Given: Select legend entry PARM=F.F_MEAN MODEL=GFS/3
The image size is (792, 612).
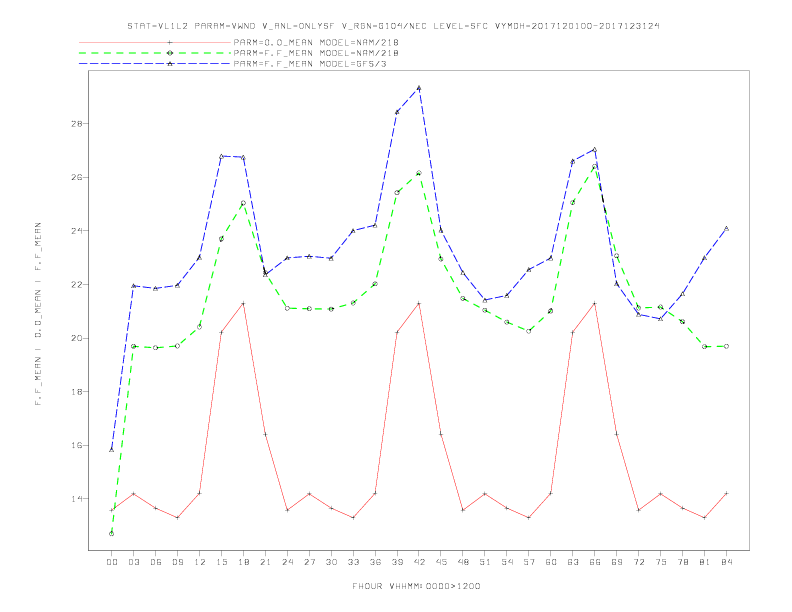Looking at the screenshot, I should (x=310, y=64).
